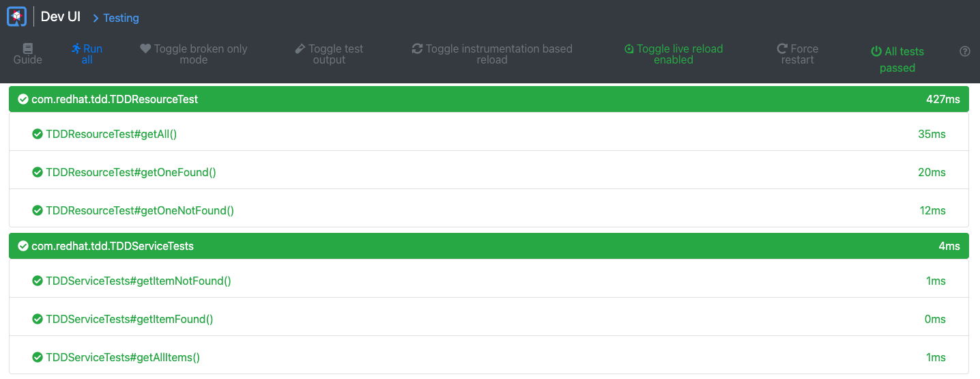Click the Run all runner icon

click(x=76, y=48)
